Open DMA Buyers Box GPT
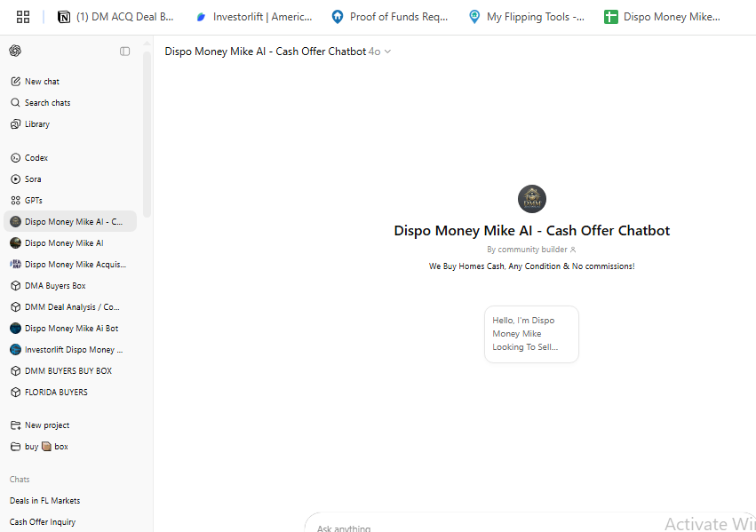Image resolution: width=756 pixels, height=532 pixels. [70, 285]
